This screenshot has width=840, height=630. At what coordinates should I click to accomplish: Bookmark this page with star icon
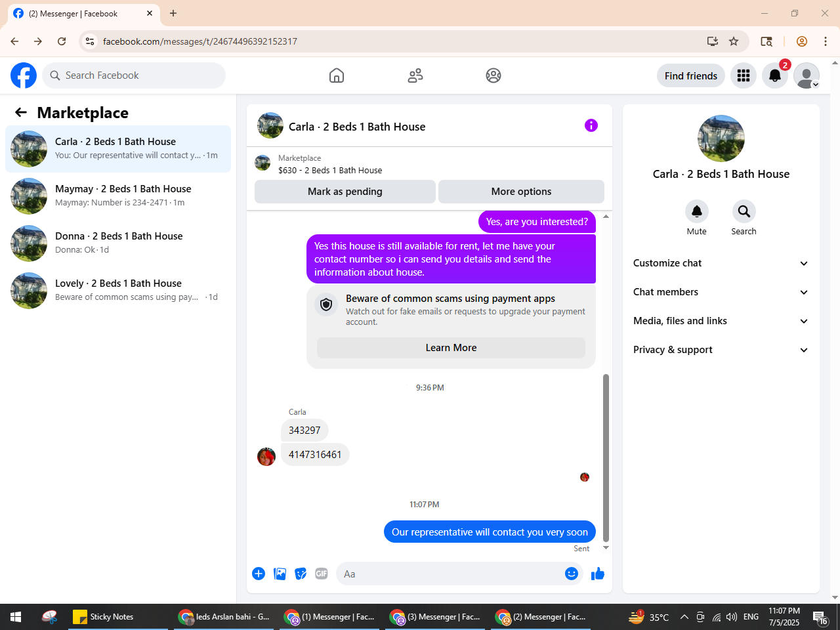pos(734,41)
